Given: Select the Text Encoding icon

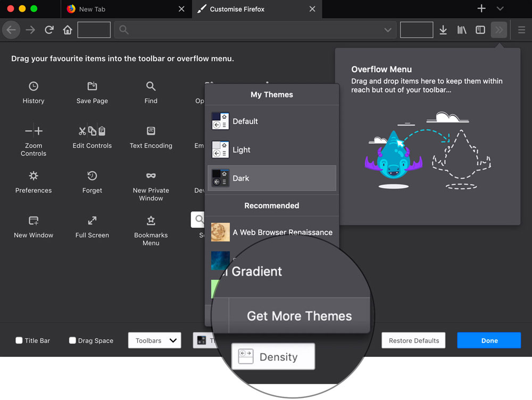Looking at the screenshot, I should [x=151, y=131].
